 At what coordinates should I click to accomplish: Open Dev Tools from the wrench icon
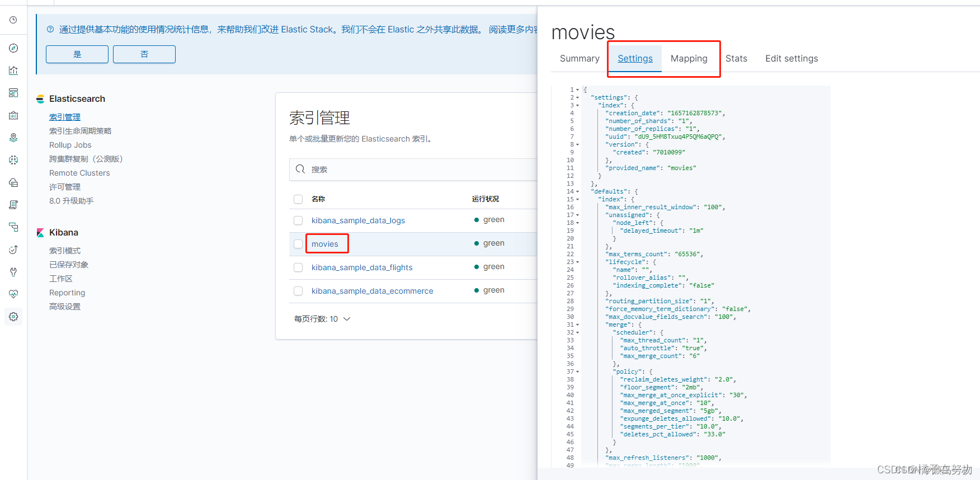[x=13, y=272]
